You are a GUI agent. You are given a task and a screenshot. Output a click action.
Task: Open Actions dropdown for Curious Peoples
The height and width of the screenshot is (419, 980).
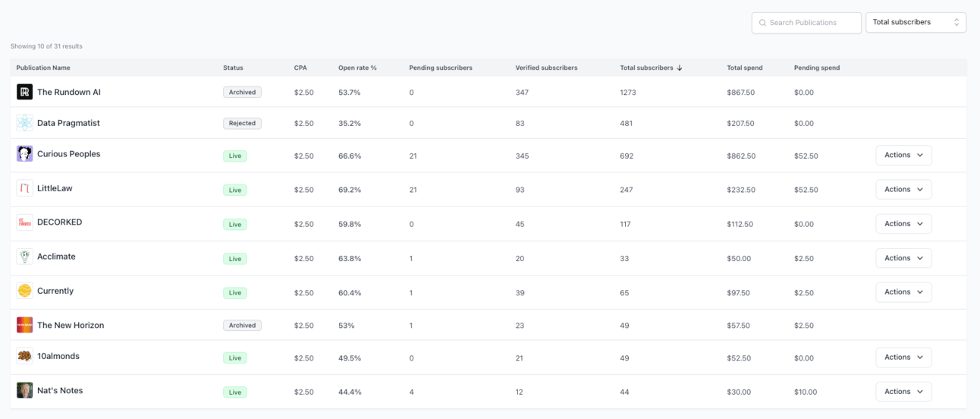point(903,155)
